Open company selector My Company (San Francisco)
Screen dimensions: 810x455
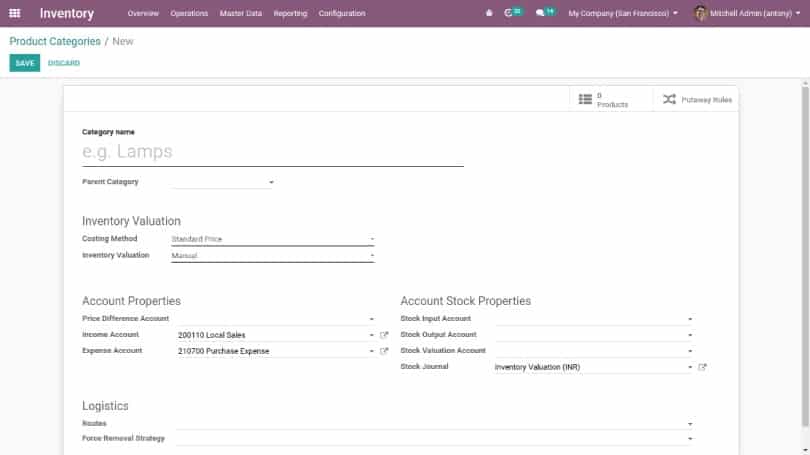click(x=622, y=14)
